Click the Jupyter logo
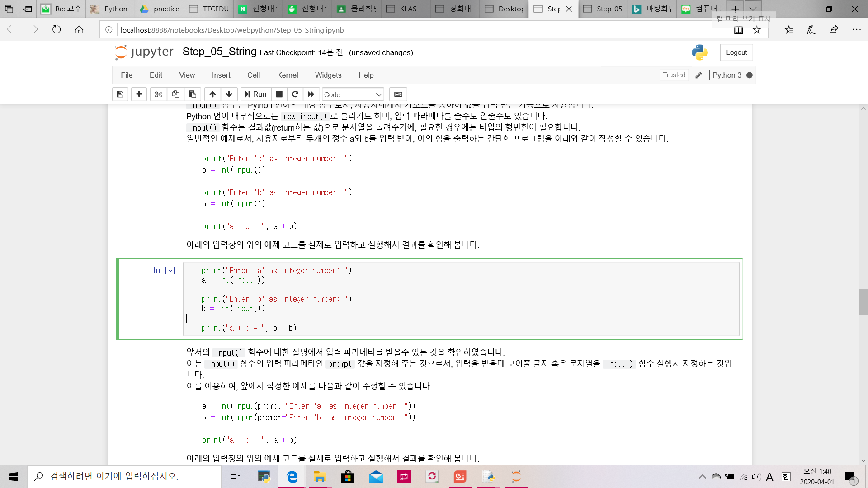The width and height of the screenshot is (868, 488). click(144, 52)
